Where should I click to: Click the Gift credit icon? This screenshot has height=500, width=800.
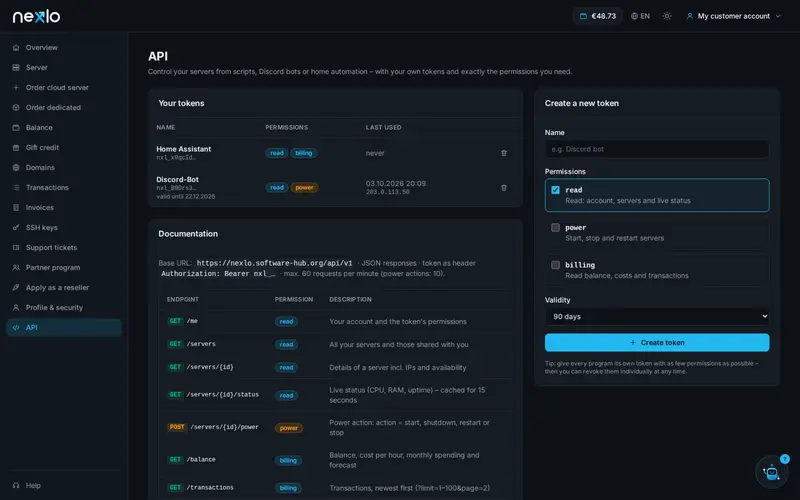point(16,147)
